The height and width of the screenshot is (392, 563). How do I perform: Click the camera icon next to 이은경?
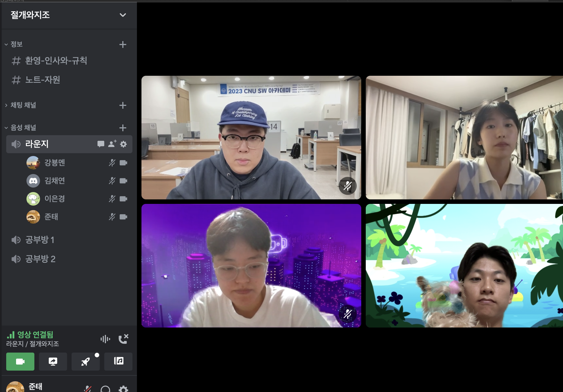pos(123,199)
